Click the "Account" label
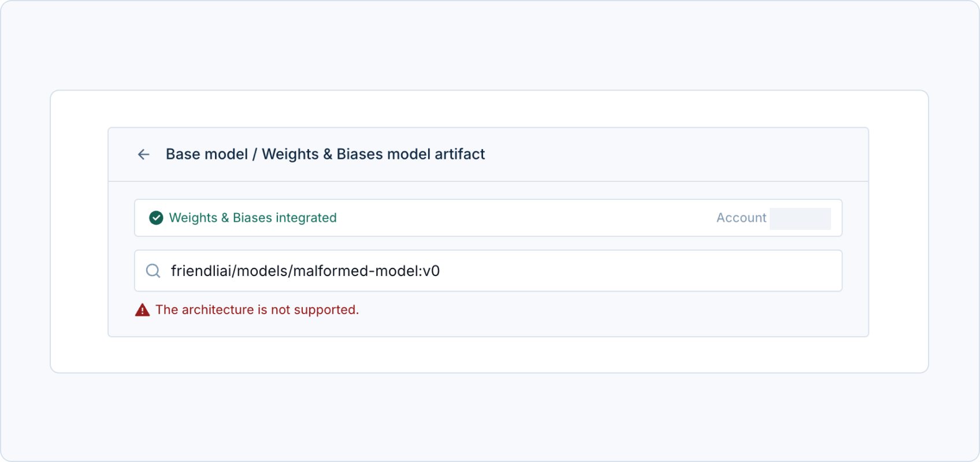The height and width of the screenshot is (462, 980). 741,218
